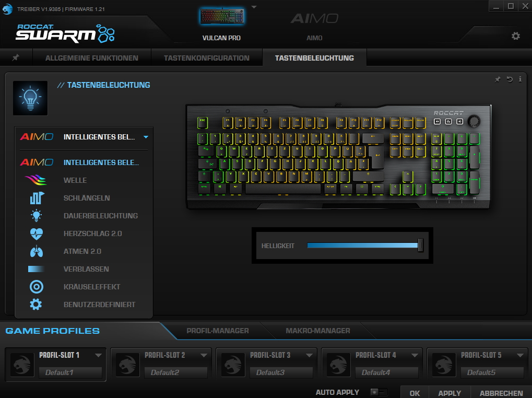Select the Vulcan Pro device label

[221, 38]
